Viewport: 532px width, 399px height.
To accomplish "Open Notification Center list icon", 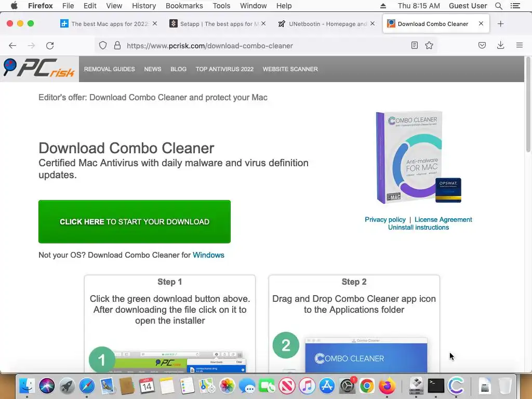I will point(515,6).
